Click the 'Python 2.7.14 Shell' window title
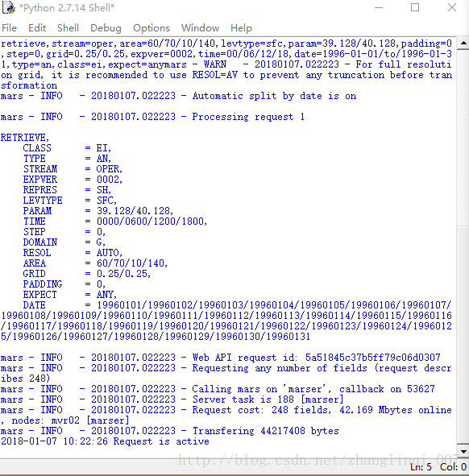 (x=67, y=7)
